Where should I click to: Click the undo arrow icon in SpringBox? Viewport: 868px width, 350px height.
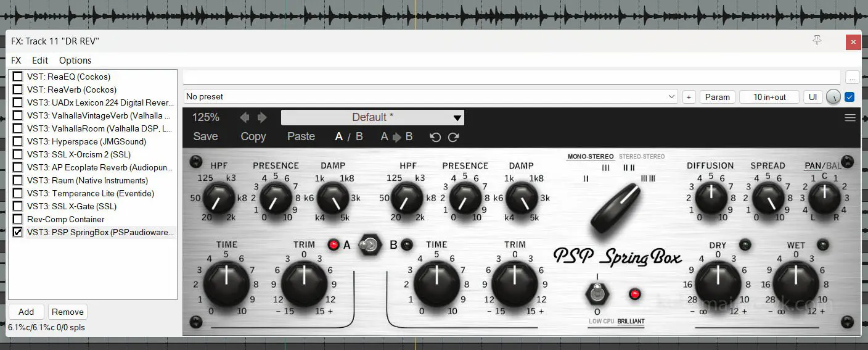pos(435,137)
